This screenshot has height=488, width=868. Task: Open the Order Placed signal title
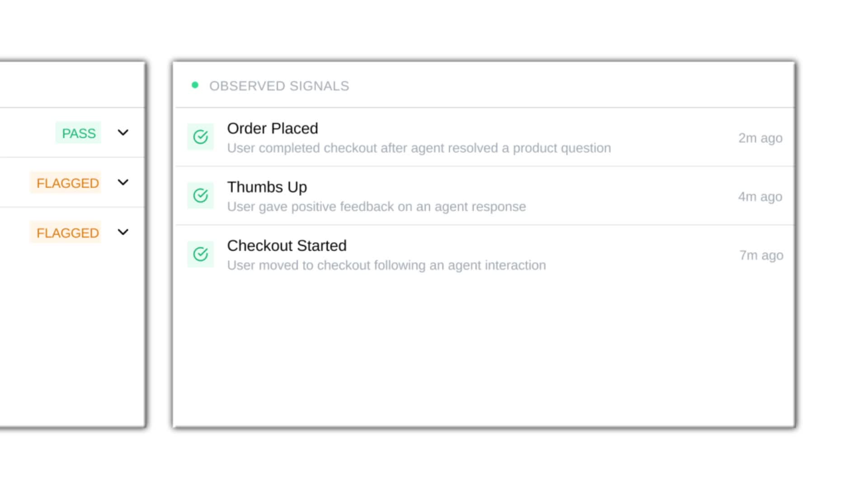[273, 128]
